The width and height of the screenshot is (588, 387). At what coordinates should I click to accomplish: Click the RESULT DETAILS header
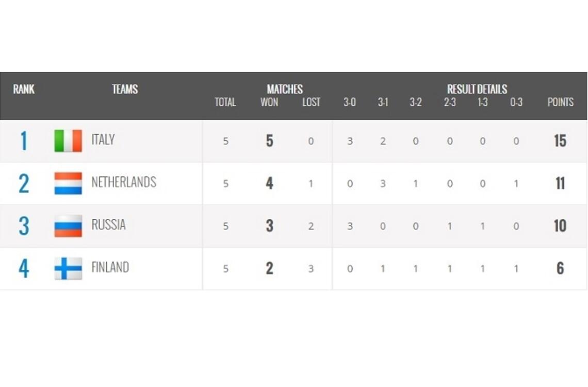(477, 89)
